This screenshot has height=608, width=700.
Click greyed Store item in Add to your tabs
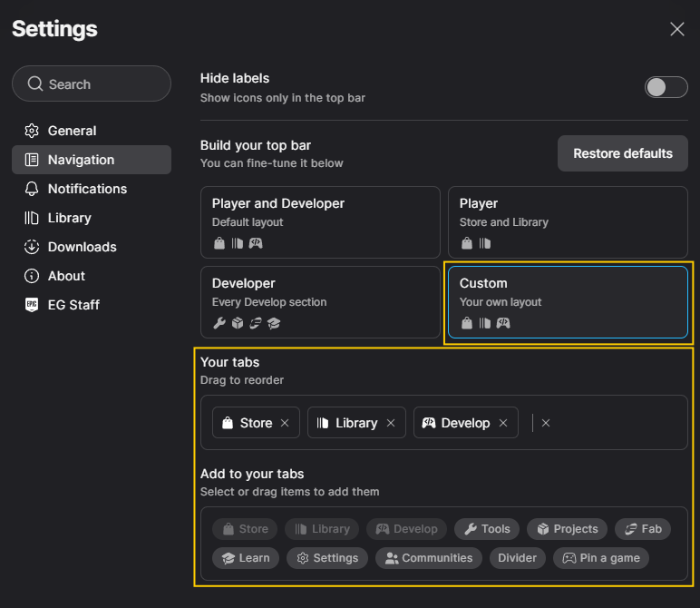click(x=245, y=529)
